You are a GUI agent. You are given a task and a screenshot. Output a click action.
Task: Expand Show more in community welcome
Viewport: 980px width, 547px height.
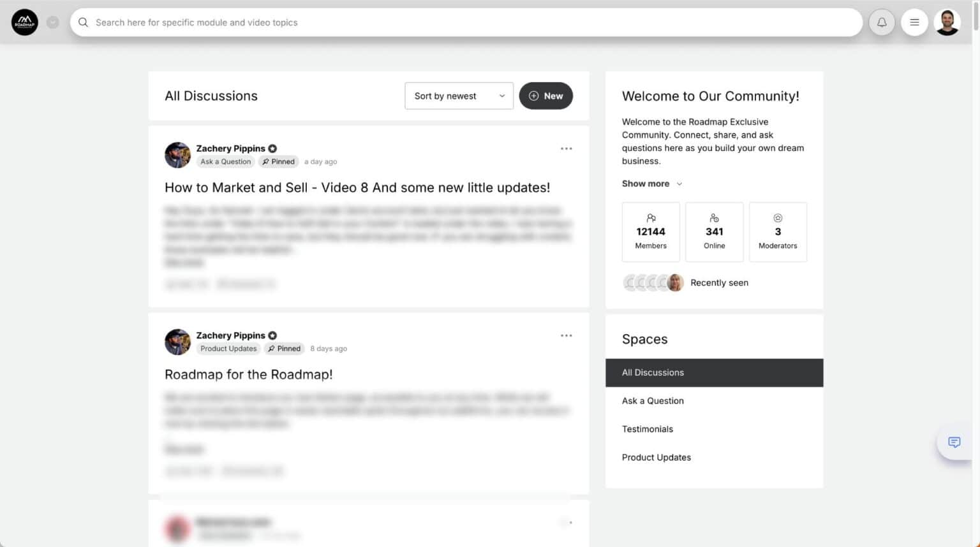tap(651, 184)
